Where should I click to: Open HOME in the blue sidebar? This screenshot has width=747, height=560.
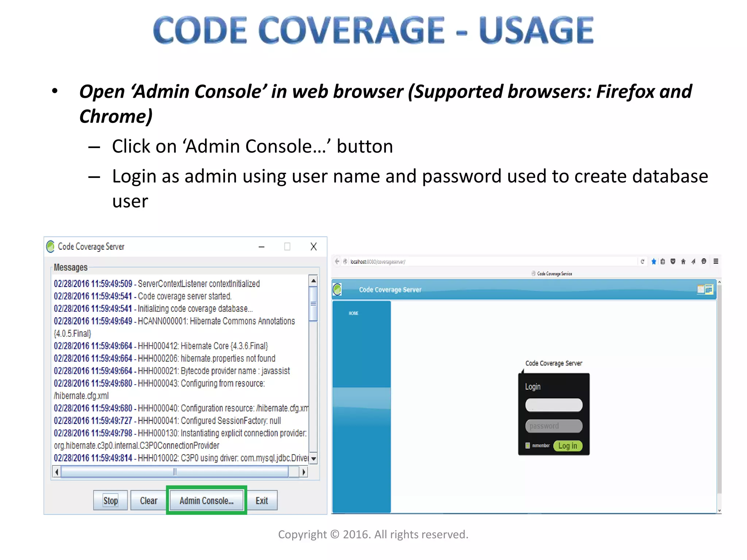[353, 313]
